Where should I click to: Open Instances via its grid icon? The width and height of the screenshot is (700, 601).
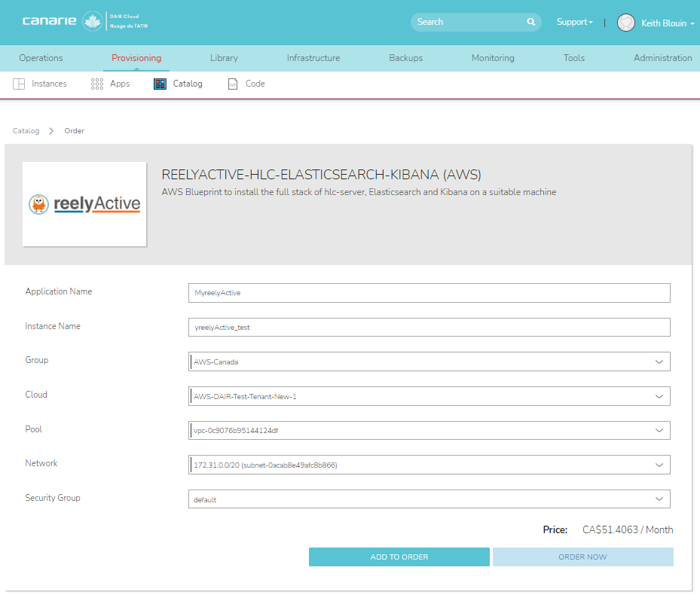[x=20, y=84]
